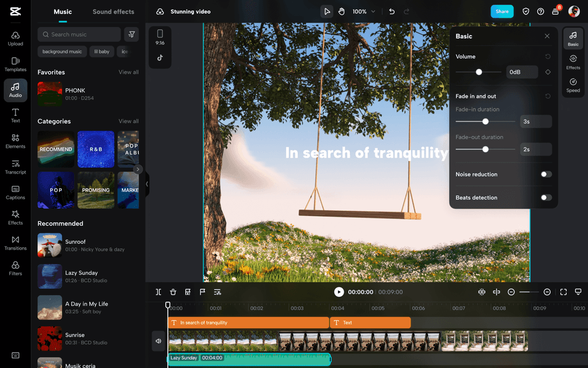The height and width of the screenshot is (368, 588).
Task: Open the 100% zoom level dropdown
Action: click(x=361, y=11)
